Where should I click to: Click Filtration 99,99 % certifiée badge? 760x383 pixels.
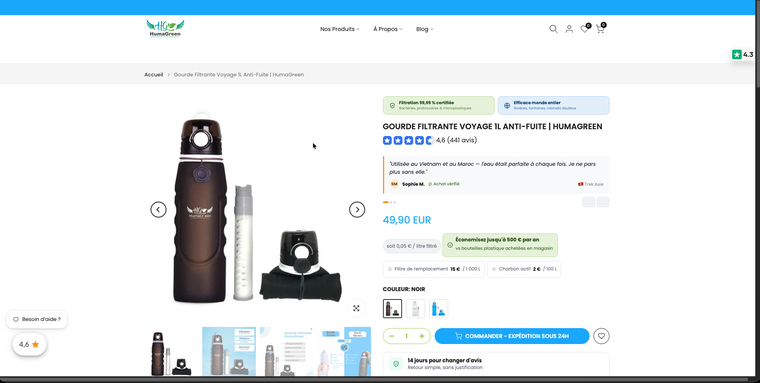click(439, 105)
